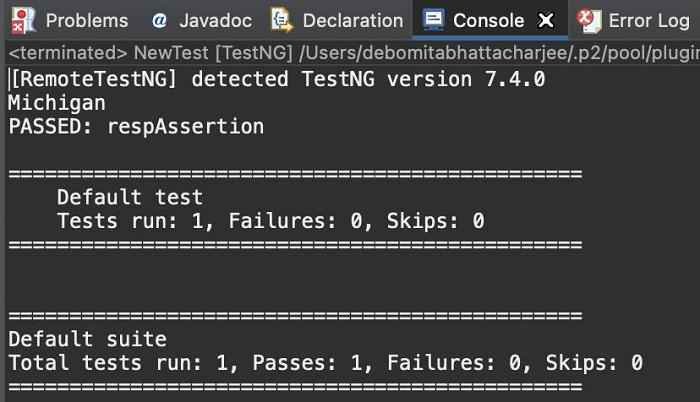Select the Declaration tab
Image resolution: width=700 pixels, height=402 pixels.
[352, 20]
